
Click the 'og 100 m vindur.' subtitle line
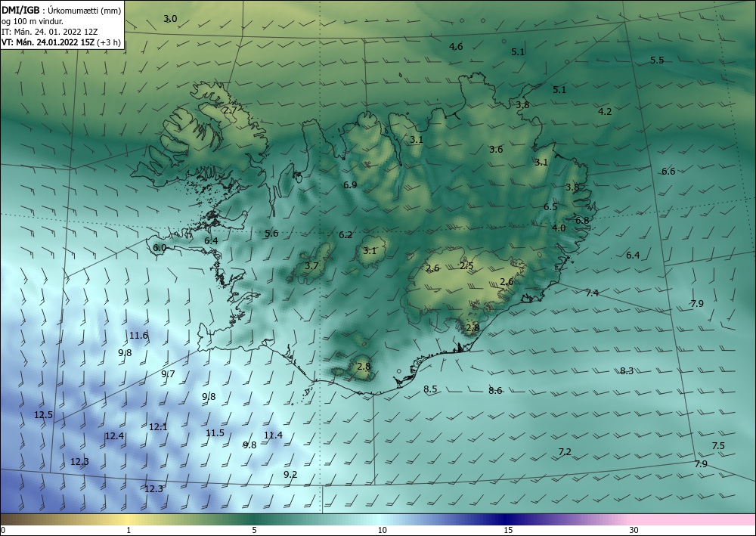click(33, 21)
